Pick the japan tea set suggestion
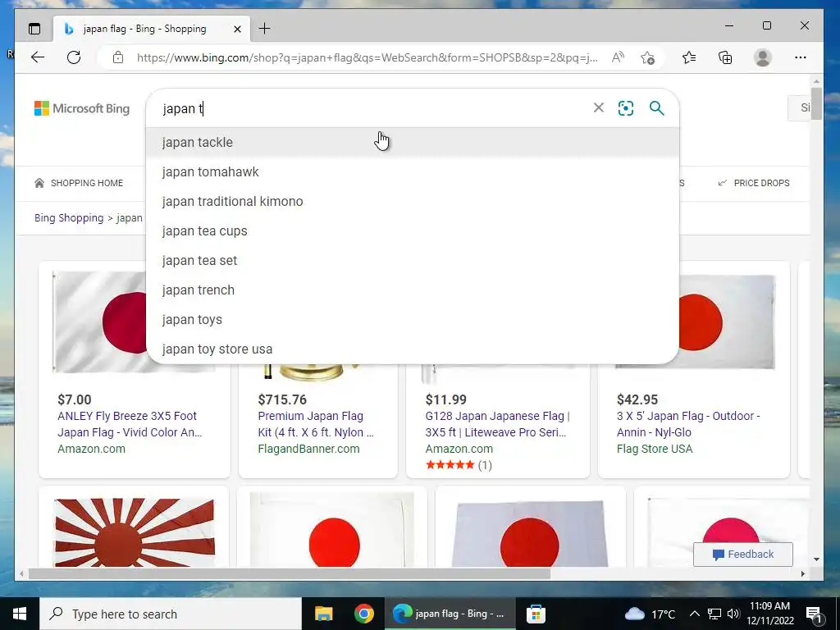Viewport: 840px width, 630px height. click(413, 260)
